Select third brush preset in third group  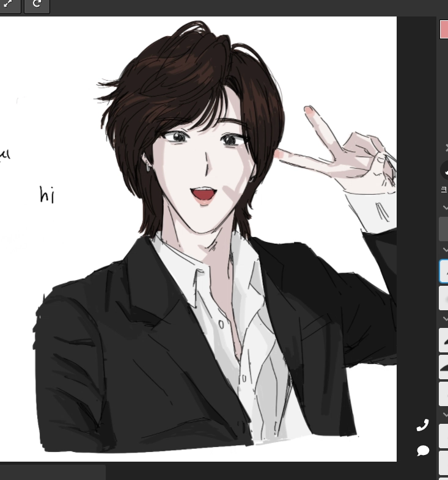click(444, 394)
